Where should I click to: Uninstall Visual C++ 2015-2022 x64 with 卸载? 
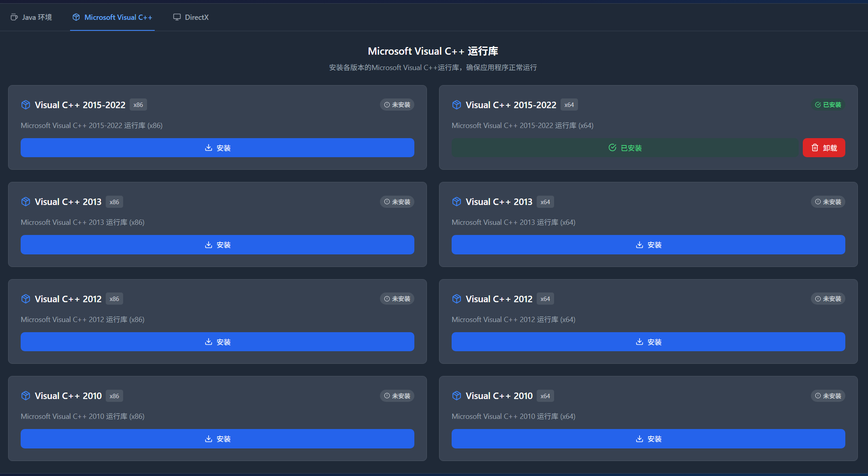click(824, 148)
